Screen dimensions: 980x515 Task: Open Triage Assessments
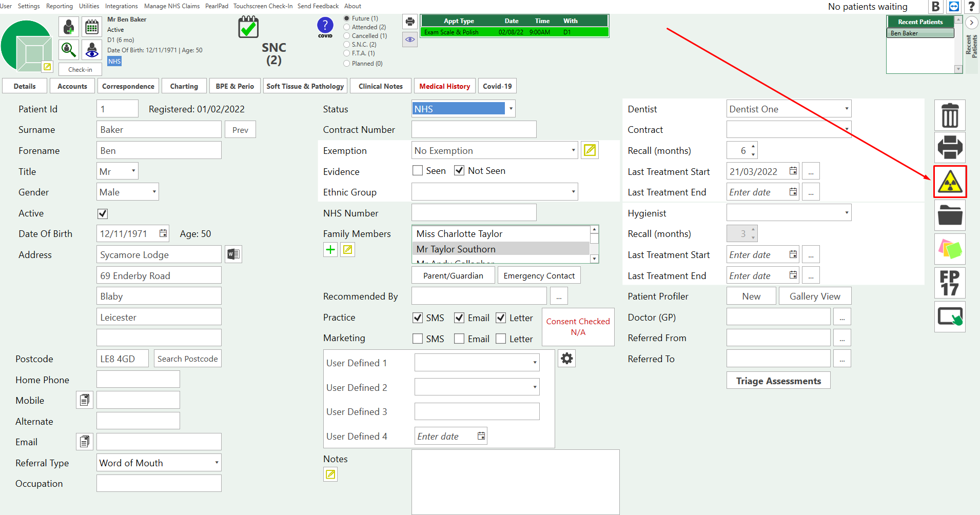coord(778,381)
